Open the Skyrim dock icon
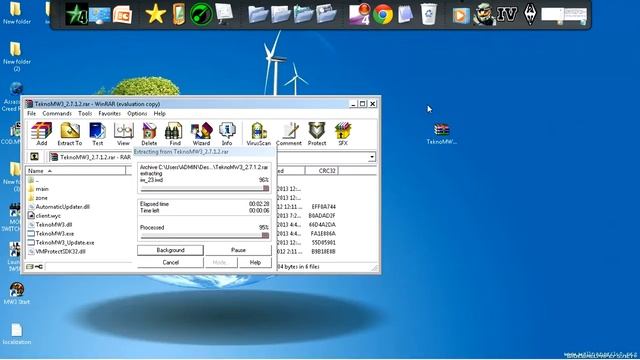The height and width of the screenshot is (360, 640). [530, 14]
